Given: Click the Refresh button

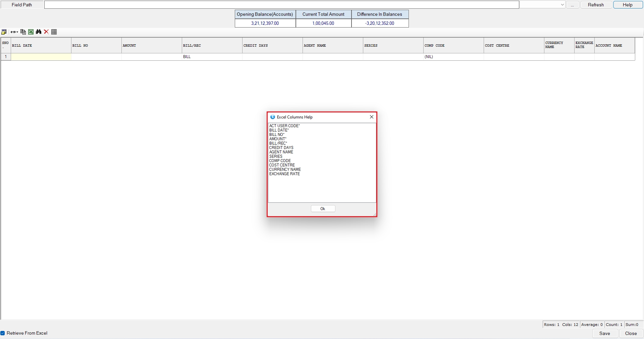Looking at the screenshot, I should (596, 5).
